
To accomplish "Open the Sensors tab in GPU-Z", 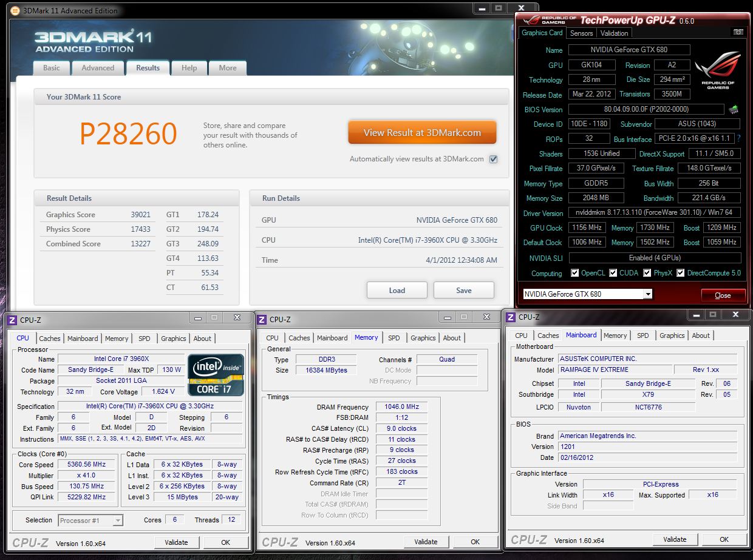I will [x=581, y=33].
